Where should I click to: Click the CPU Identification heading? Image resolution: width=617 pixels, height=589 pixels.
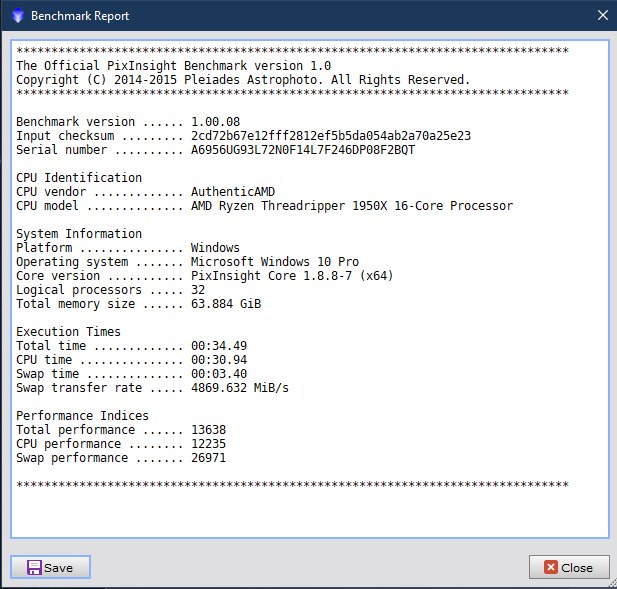pos(79,177)
